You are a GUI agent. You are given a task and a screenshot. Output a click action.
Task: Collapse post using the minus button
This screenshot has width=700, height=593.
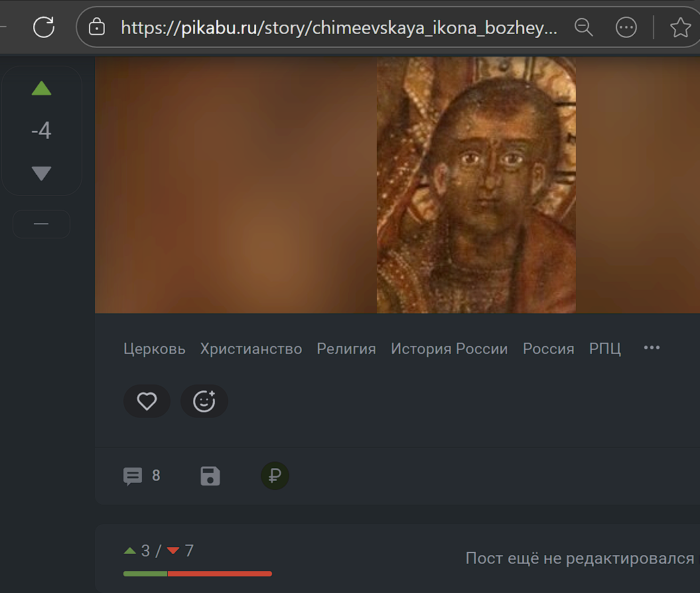[x=41, y=224]
